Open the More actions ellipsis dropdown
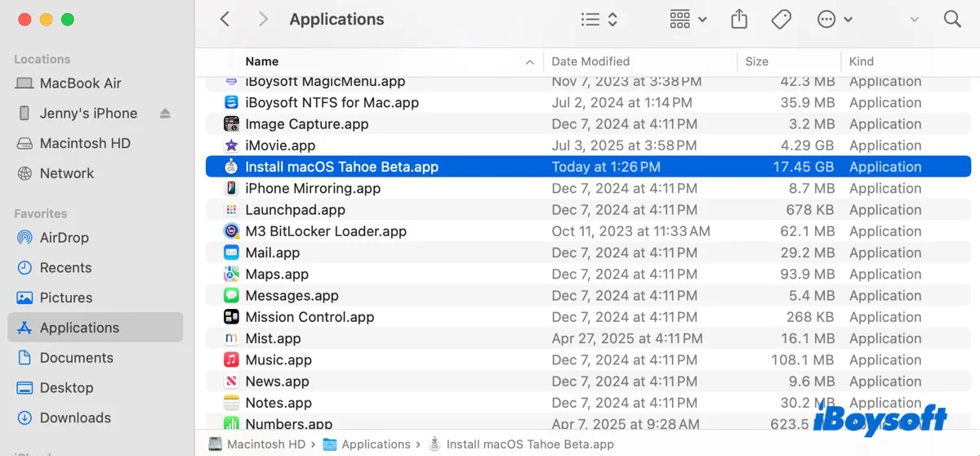 [835, 20]
